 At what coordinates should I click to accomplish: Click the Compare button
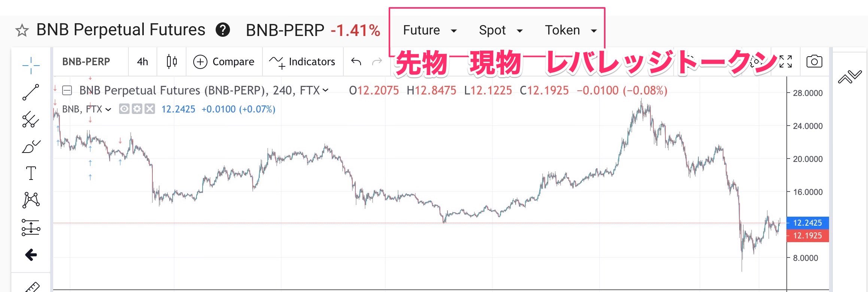click(x=224, y=61)
